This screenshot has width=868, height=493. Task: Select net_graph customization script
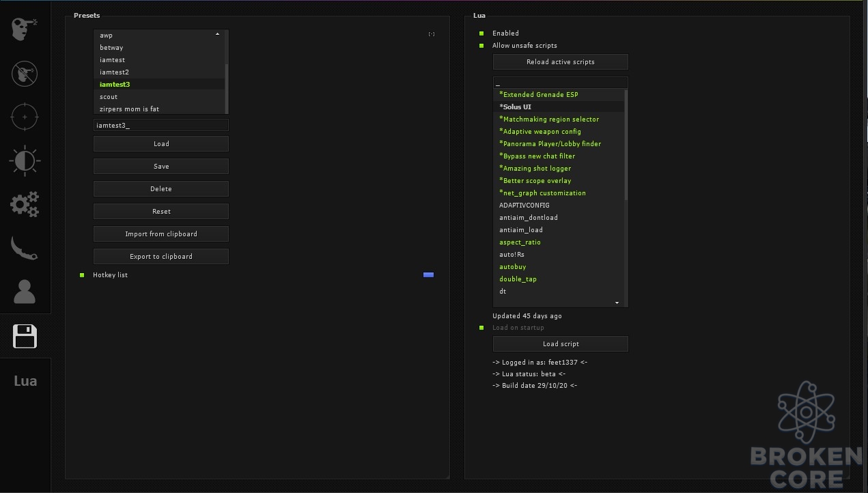558,193
